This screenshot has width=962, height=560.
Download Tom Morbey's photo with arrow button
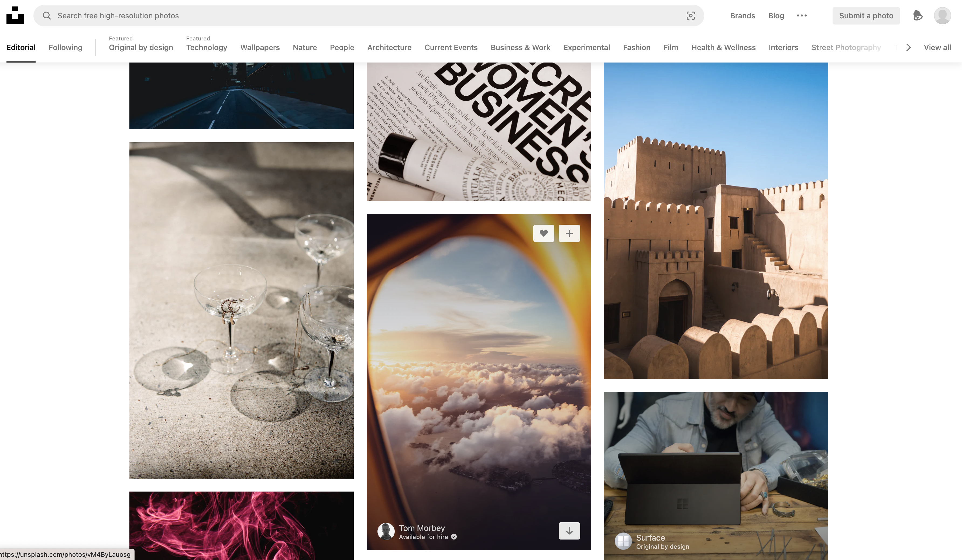coord(569,531)
